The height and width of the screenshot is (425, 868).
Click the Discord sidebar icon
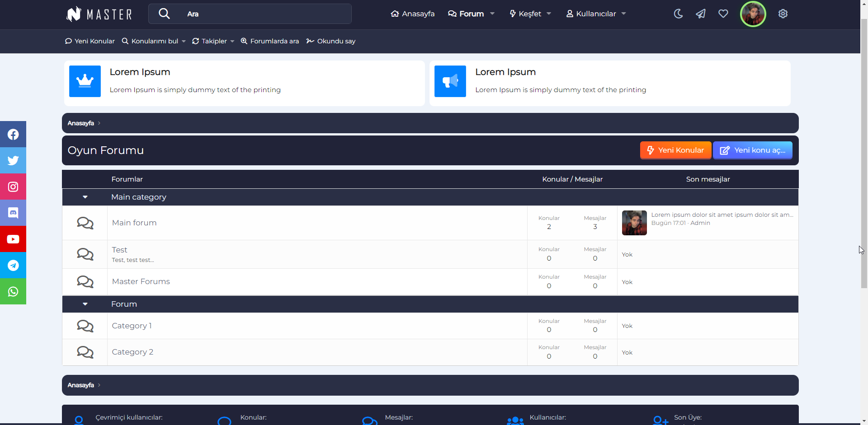13,213
